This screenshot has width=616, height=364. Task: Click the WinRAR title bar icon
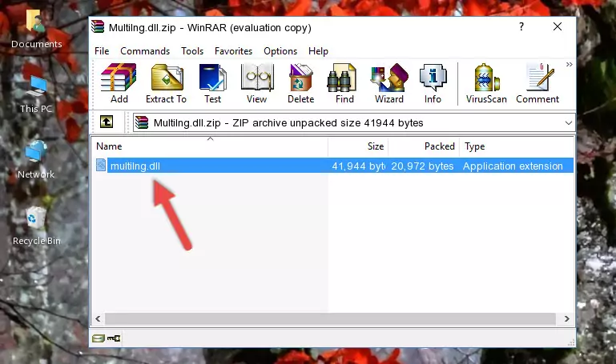click(x=98, y=27)
